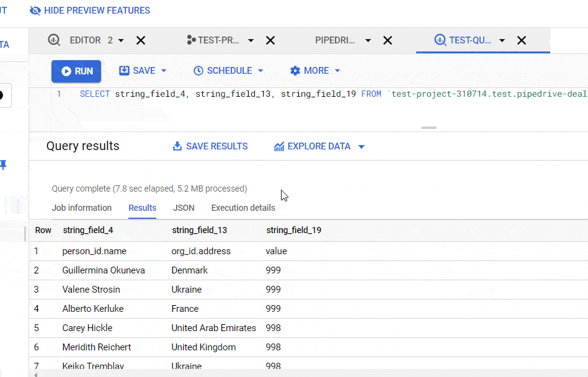This screenshot has height=377, width=588.
Task: Click the Guillermina Okuneva cell
Action: tap(104, 270)
